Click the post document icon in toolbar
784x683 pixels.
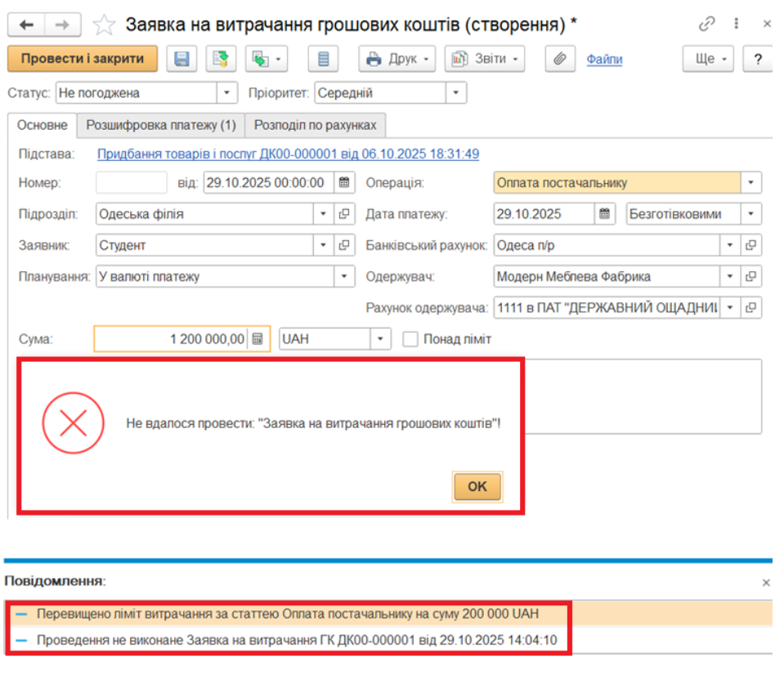click(x=220, y=59)
